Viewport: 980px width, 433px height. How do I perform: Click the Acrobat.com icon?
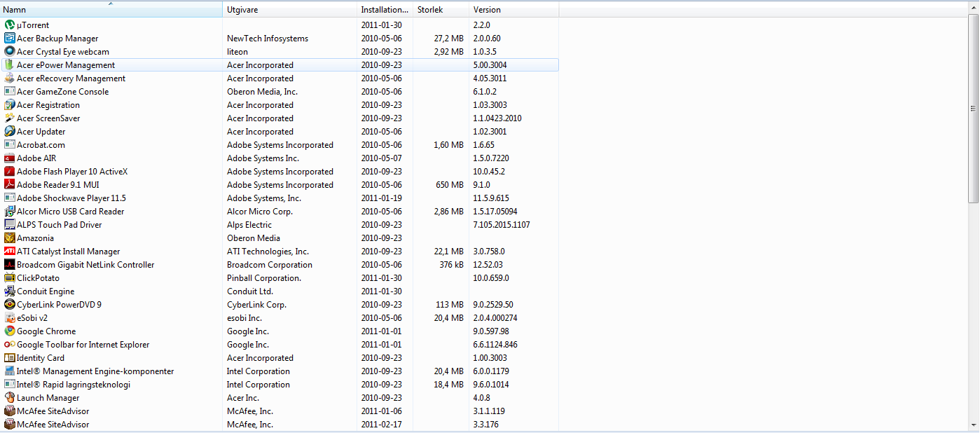point(10,145)
